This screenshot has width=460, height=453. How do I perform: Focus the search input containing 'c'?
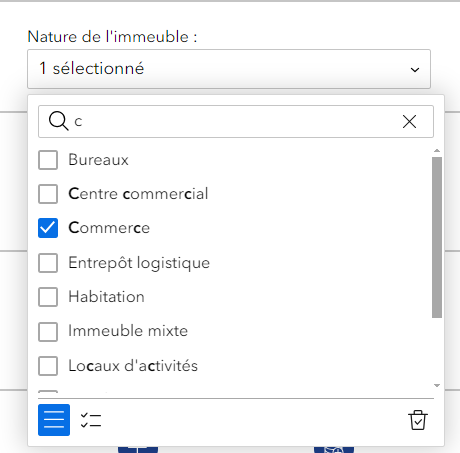(x=236, y=121)
